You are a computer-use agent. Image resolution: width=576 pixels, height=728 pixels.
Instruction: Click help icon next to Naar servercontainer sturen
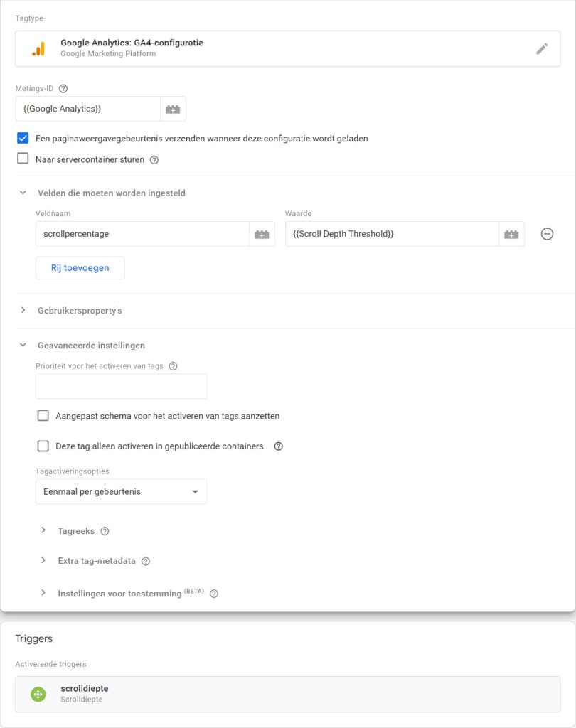tap(154, 160)
